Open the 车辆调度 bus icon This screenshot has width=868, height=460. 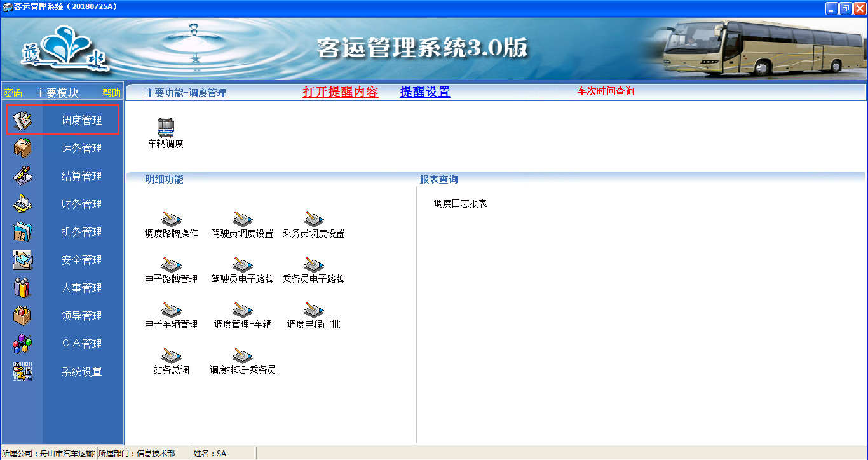click(x=166, y=128)
